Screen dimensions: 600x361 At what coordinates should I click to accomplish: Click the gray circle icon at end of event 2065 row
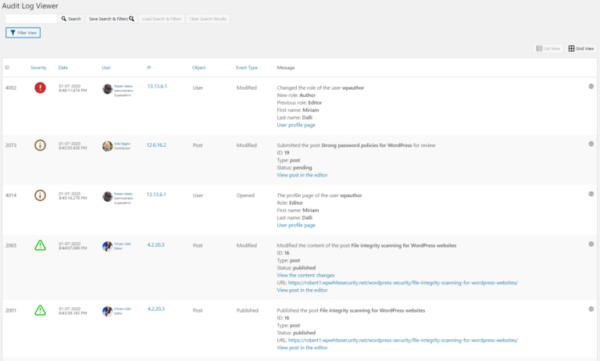click(591, 244)
